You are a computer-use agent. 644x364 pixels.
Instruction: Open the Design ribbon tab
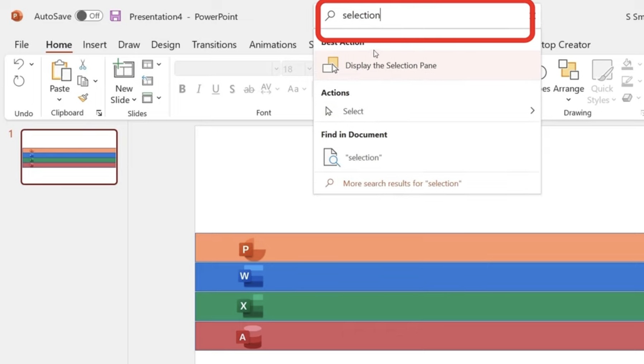(x=166, y=45)
